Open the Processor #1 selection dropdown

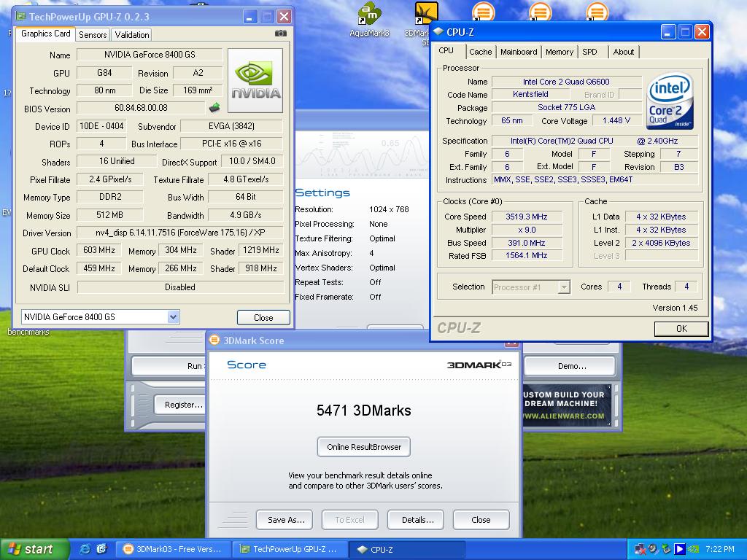pyautogui.click(x=564, y=287)
